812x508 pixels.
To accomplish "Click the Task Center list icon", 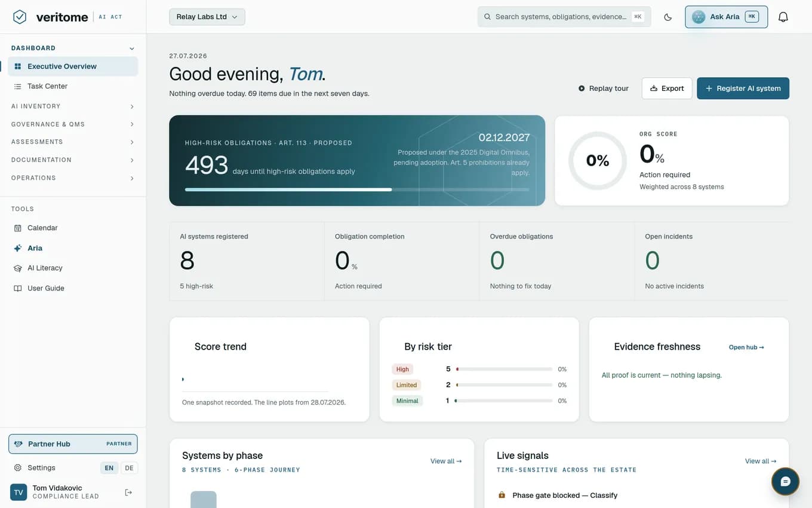I will point(18,86).
